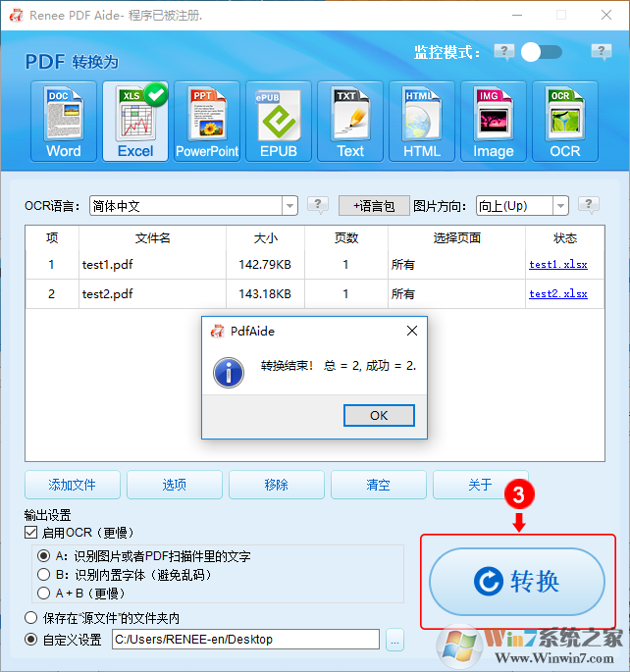Close the PdfAide dialog
The image size is (630, 672).
pos(412,331)
